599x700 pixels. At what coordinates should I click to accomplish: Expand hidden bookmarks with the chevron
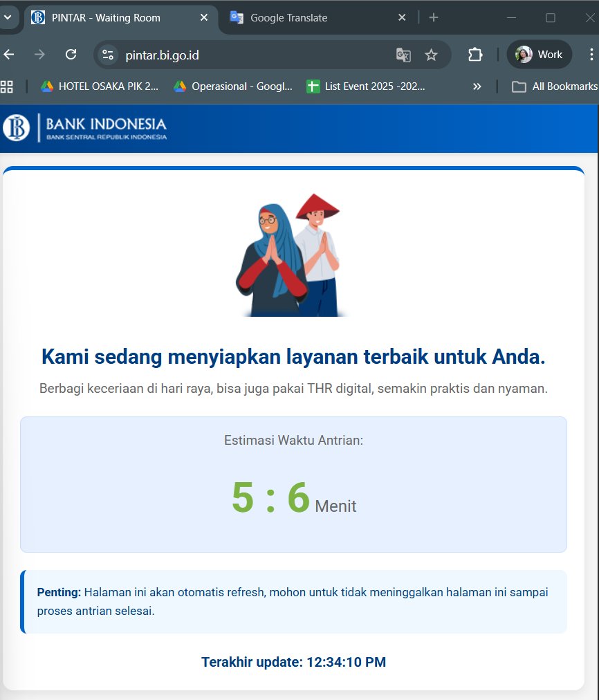click(476, 86)
